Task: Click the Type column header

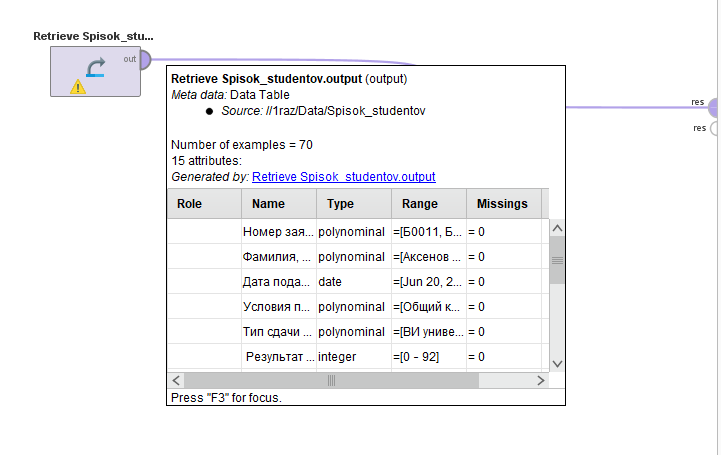Action: pyautogui.click(x=354, y=204)
